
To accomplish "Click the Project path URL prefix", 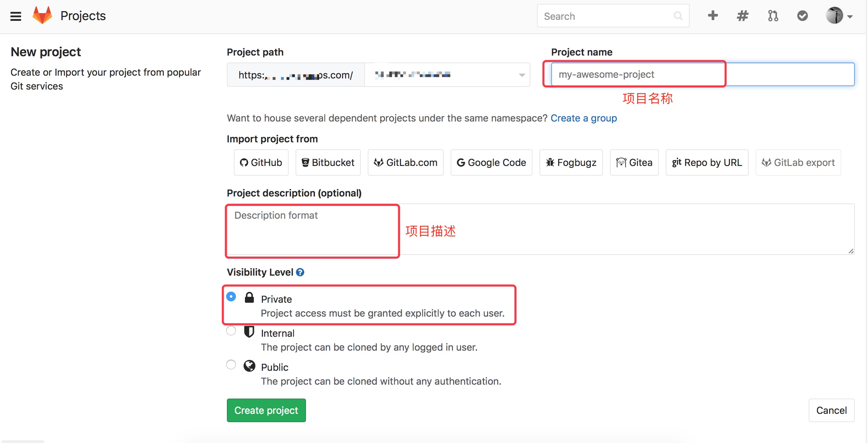I will click(x=296, y=75).
